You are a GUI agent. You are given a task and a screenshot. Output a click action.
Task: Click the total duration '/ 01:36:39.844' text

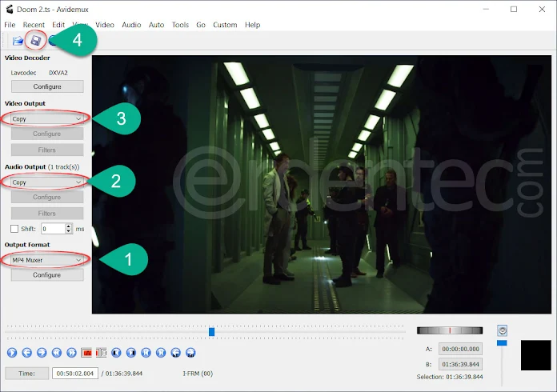(122, 374)
